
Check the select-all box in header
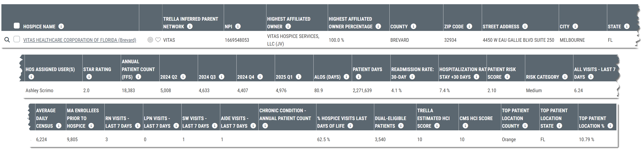[17, 26]
